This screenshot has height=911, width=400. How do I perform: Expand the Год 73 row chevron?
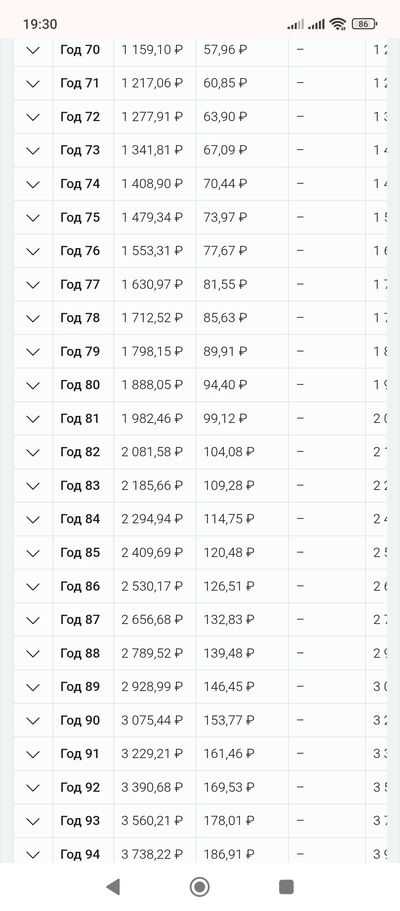pyautogui.click(x=33, y=150)
